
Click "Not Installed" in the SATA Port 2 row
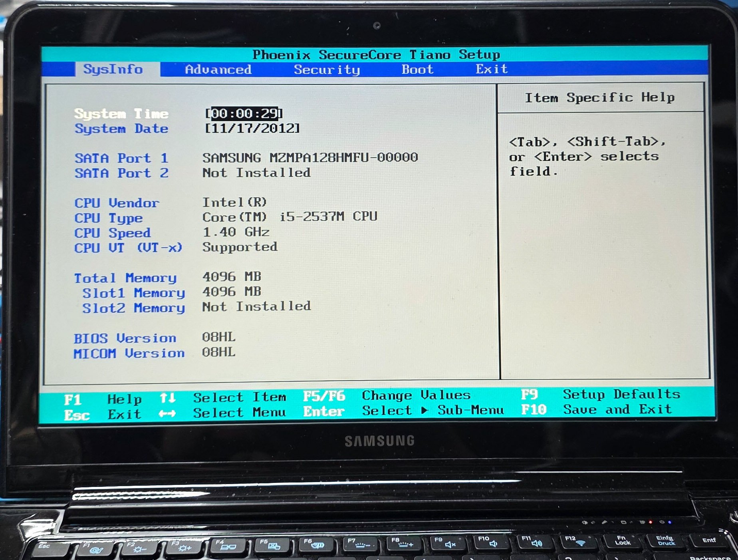256,173
